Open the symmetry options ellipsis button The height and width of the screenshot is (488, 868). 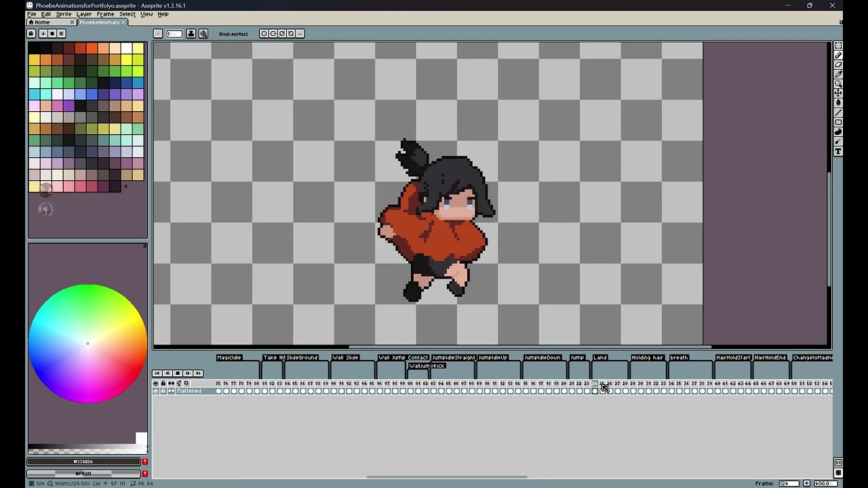coord(300,34)
